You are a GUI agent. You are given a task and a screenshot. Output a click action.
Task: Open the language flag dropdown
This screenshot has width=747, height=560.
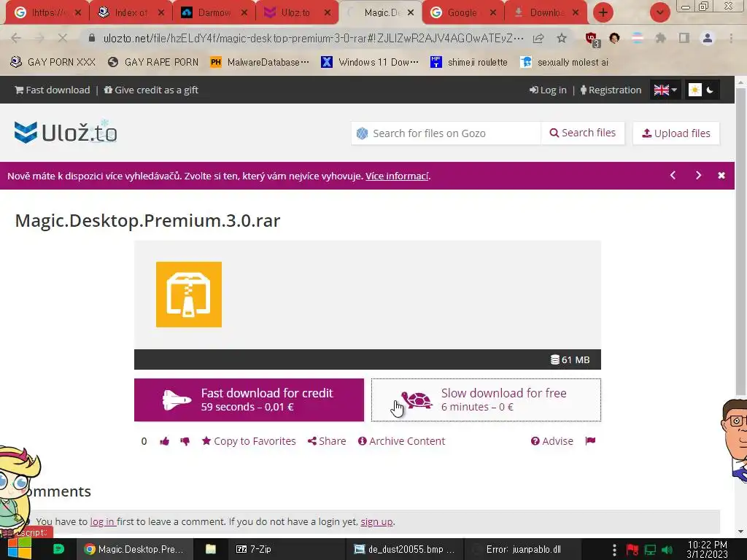click(665, 90)
